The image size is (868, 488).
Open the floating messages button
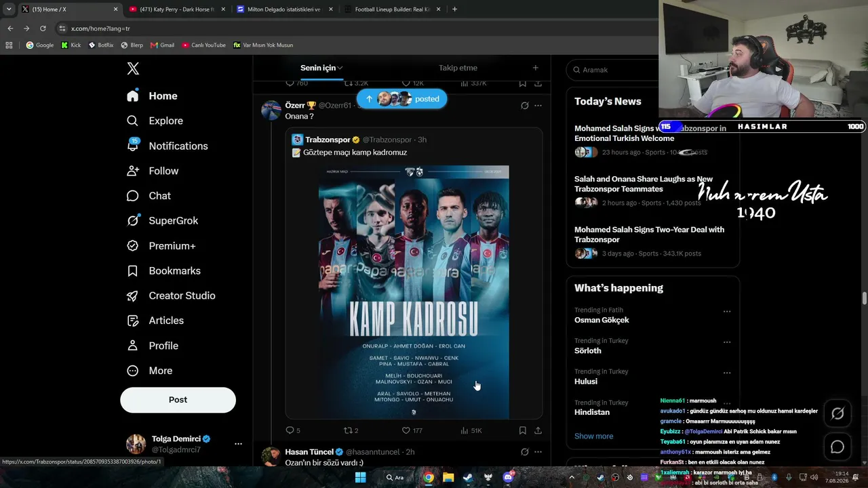point(837,447)
